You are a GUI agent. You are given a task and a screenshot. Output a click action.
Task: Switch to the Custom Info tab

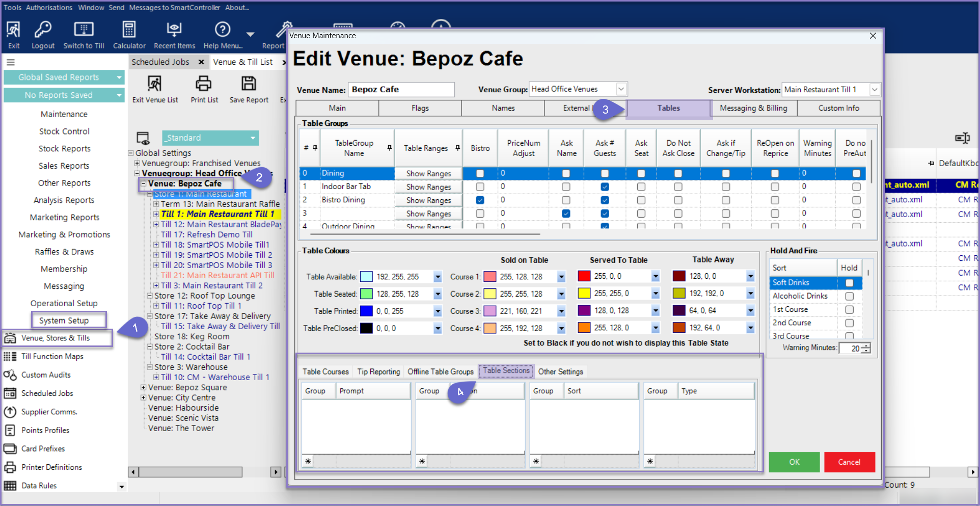click(838, 108)
